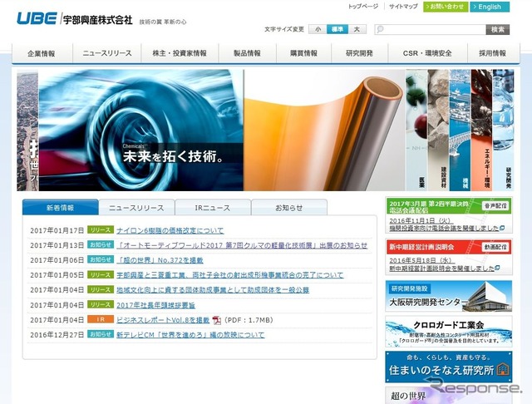The width and height of the screenshot is (532, 404).
Task: Switch to the IRニュース tab
Action: point(213,208)
